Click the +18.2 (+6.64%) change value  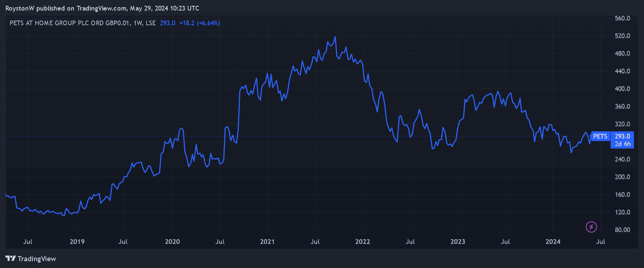pos(199,23)
